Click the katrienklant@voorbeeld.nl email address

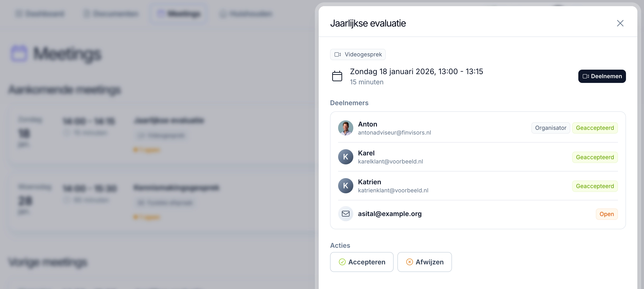pyautogui.click(x=393, y=190)
